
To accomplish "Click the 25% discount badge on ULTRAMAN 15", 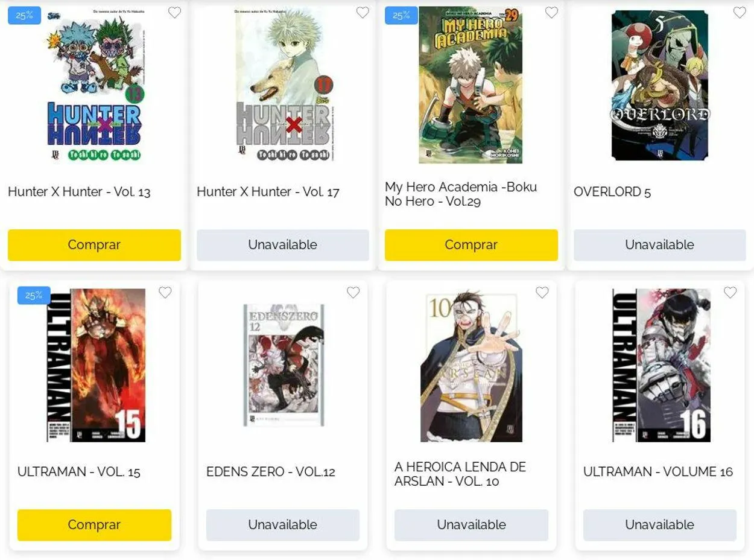I will click(34, 295).
